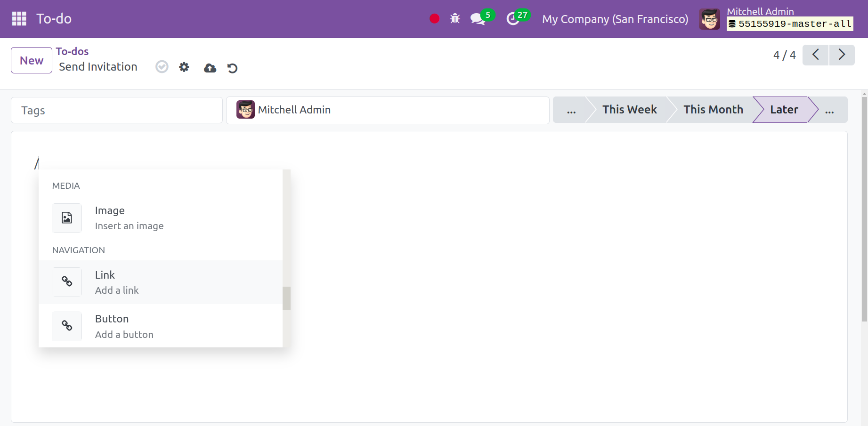Click the Mitchell Admin assignee field

click(x=388, y=110)
